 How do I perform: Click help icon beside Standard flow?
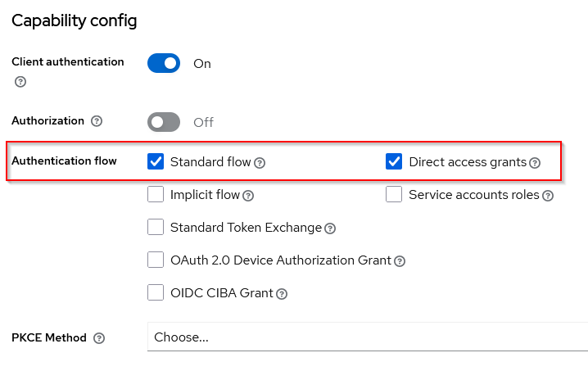260,163
